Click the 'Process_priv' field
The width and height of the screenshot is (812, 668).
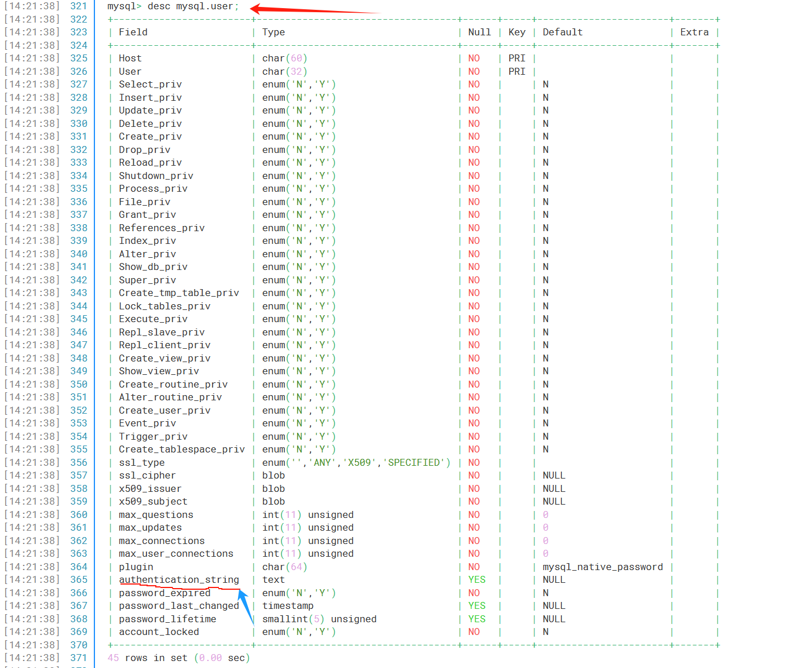pyautogui.click(x=153, y=189)
